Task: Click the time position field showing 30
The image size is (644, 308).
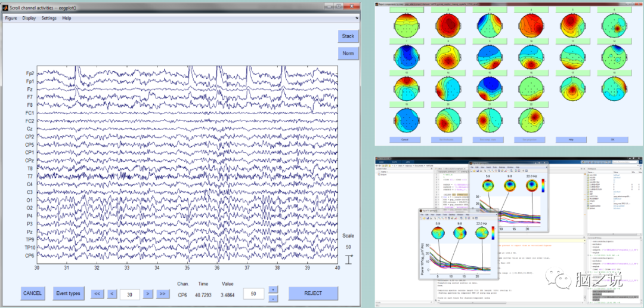Action: point(129,294)
